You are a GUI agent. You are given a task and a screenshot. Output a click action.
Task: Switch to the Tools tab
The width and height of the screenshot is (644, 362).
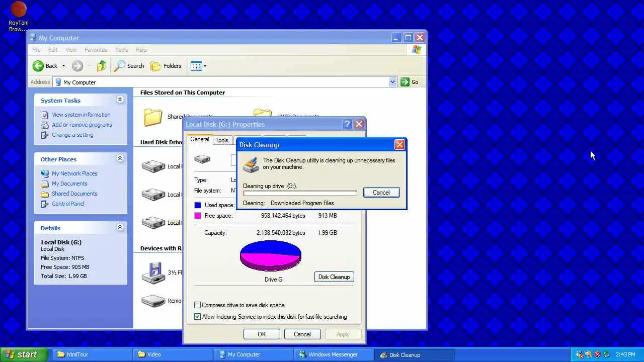[222, 140]
